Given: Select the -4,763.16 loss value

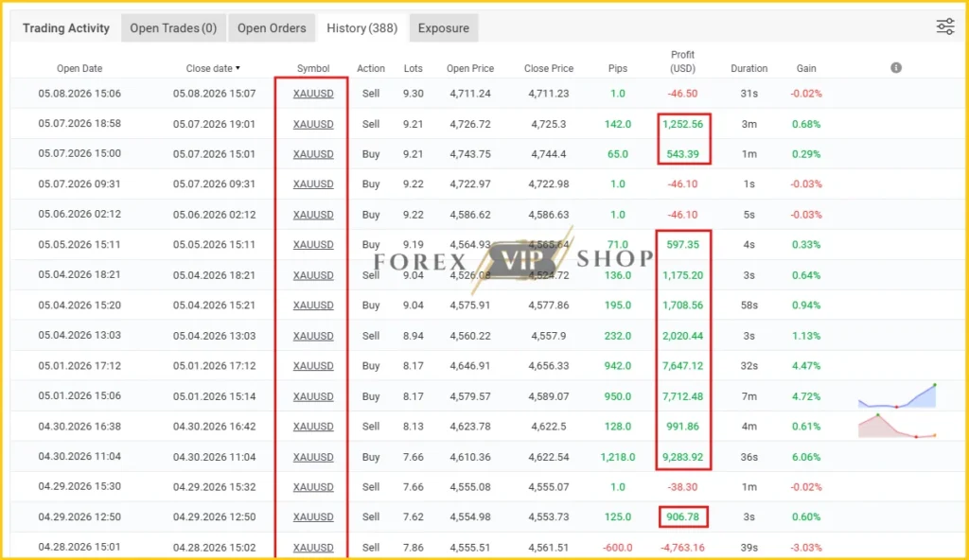Looking at the screenshot, I should [683, 548].
